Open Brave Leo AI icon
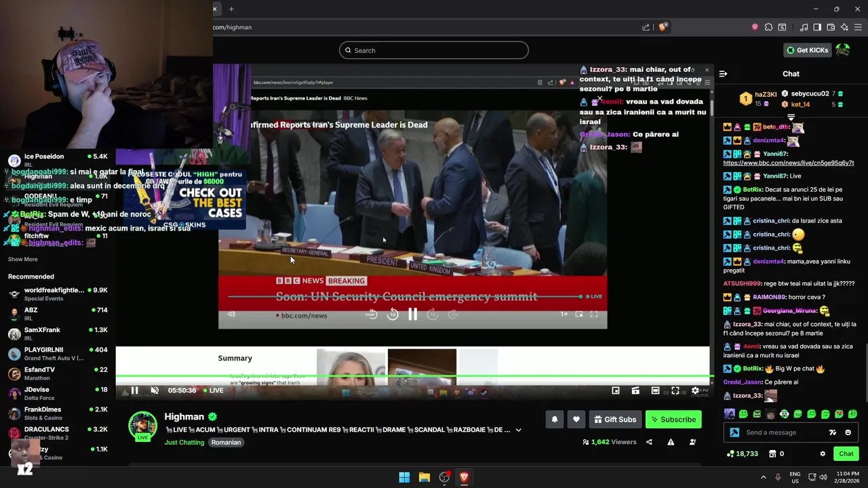This screenshot has height=488, width=868. pyautogui.click(x=844, y=27)
